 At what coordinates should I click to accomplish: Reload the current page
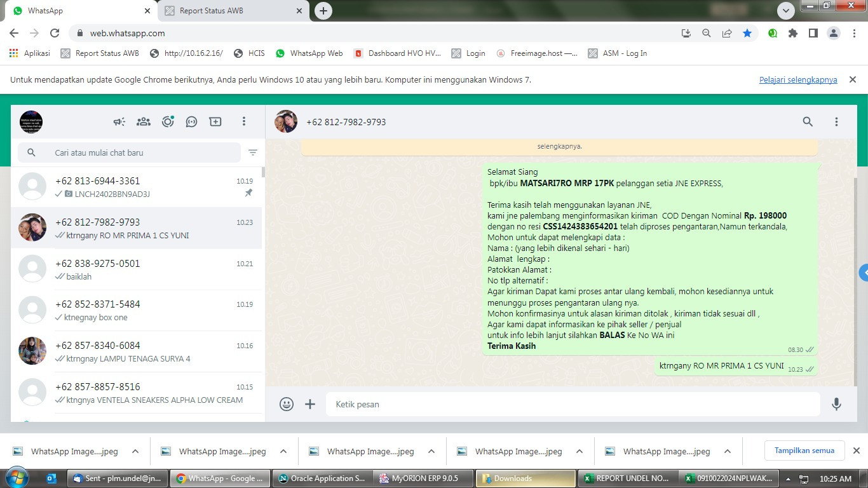click(x=55, y=33)
